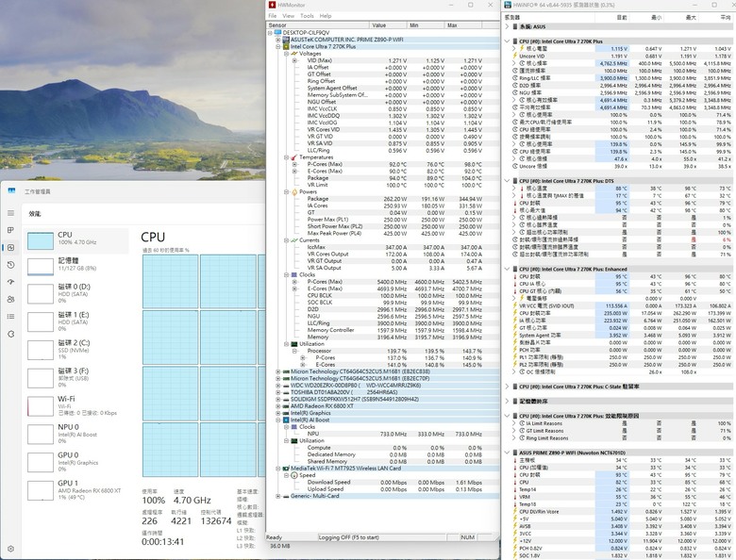Open Processes page in Task Manager sidebar
This screenshot has height=560, width=736.
coord(10,230)
